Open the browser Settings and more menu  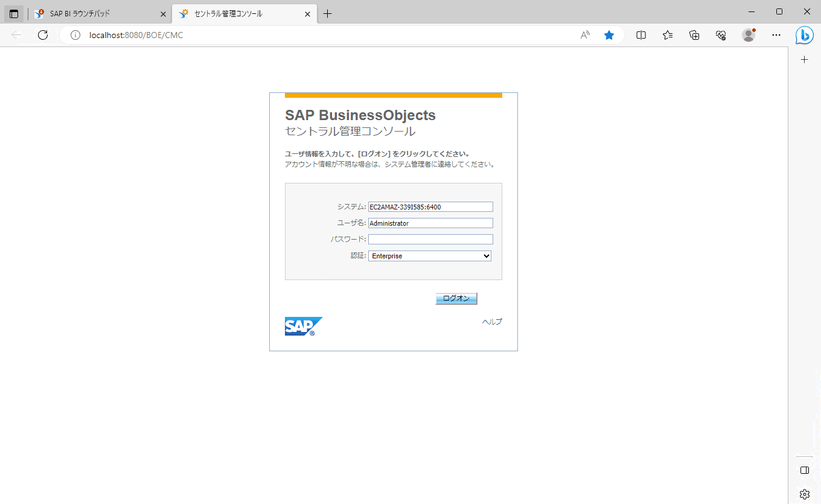coord(776,35)
